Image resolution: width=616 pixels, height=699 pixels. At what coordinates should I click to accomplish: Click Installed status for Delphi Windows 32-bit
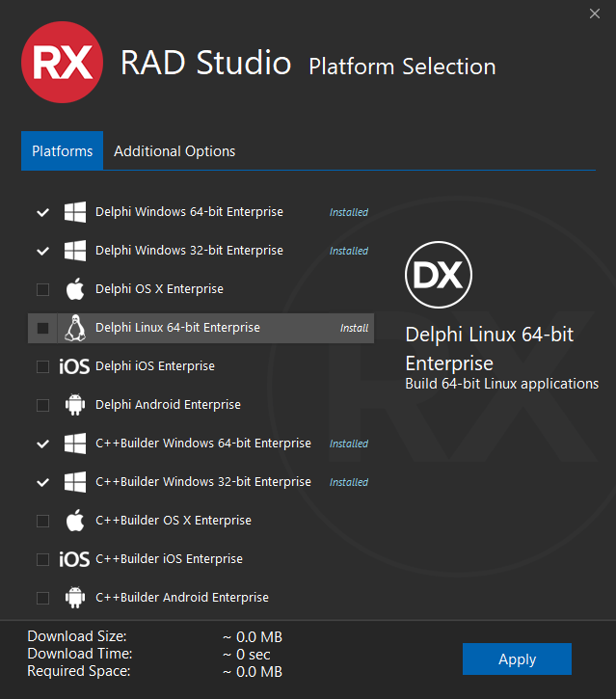[x=349, y=251]
